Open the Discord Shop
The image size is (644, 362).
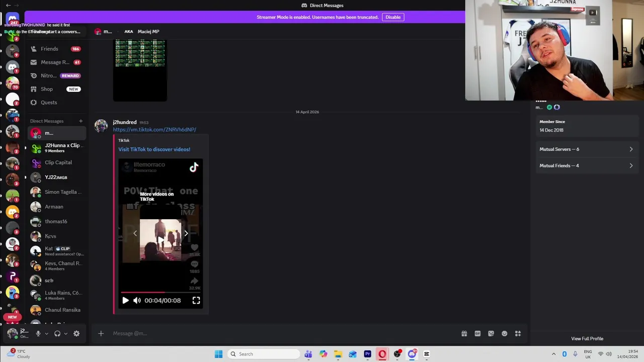coord(56,89)
